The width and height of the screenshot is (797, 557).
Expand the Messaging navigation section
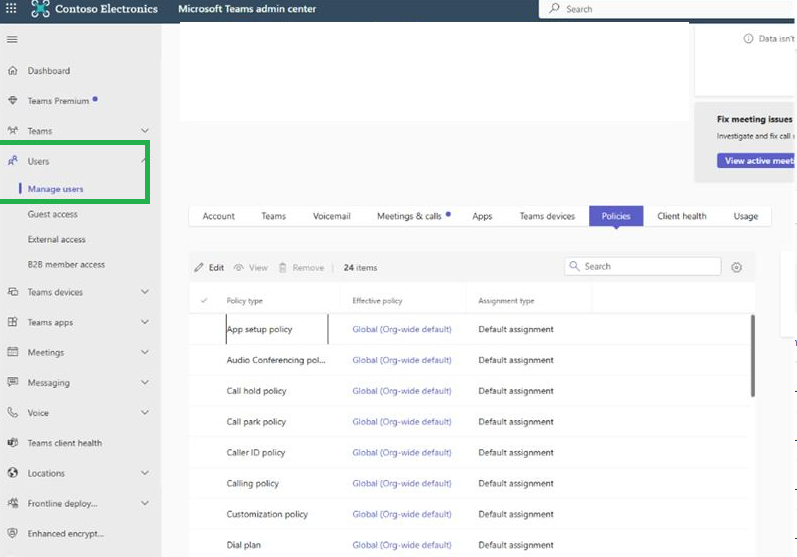[145, 382]
